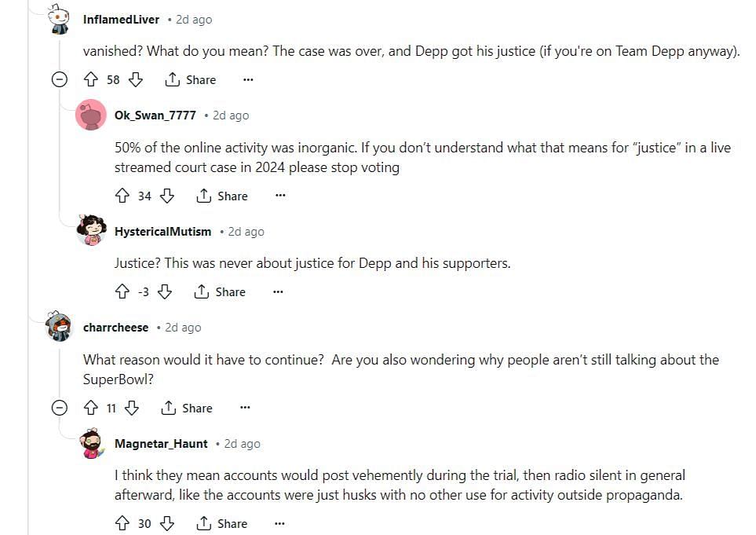Open more options on Magnetar_Haunt's comment
Viewport: 756px width, 535px height.
coord(280,523)
